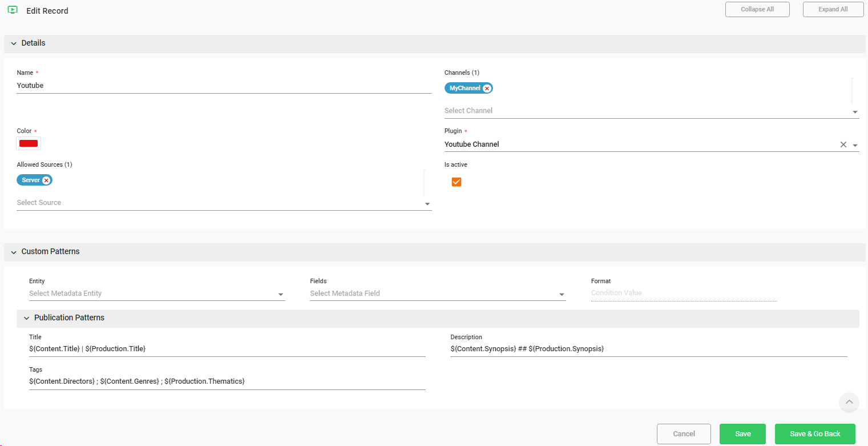Click the scroll-to-top arrow button

tap(849, 402)
